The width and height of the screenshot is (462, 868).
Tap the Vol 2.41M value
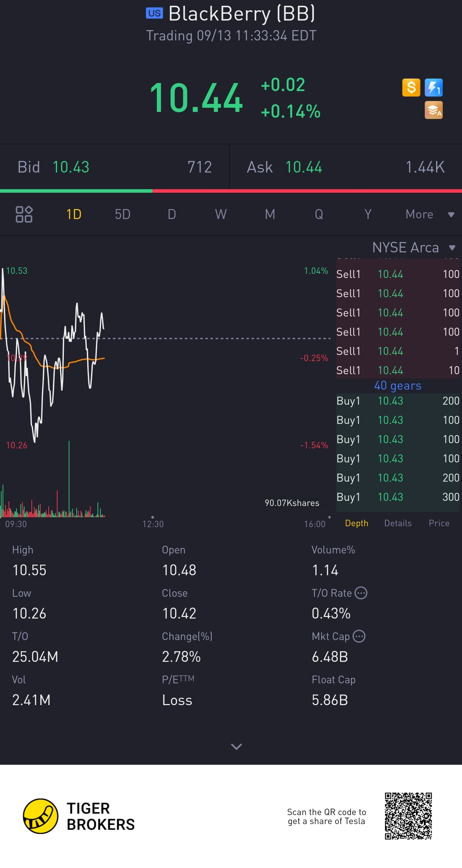(31, 700)
